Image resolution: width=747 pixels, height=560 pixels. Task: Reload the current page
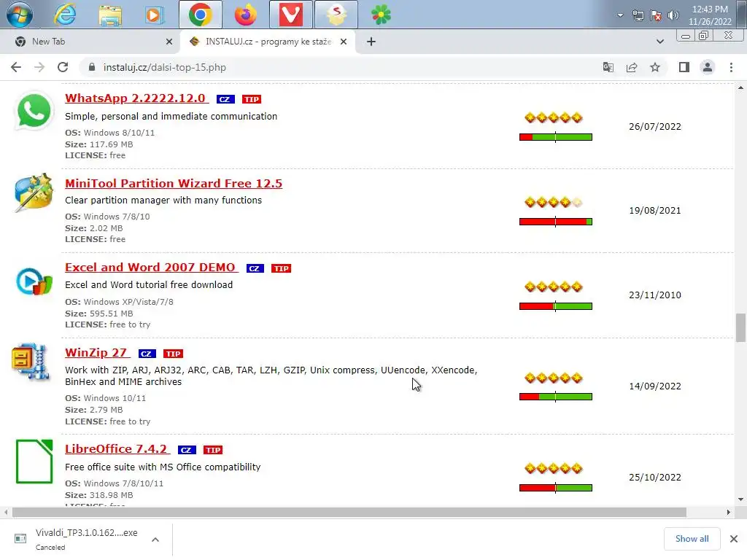pyautogui.click(x=63, y=67)
